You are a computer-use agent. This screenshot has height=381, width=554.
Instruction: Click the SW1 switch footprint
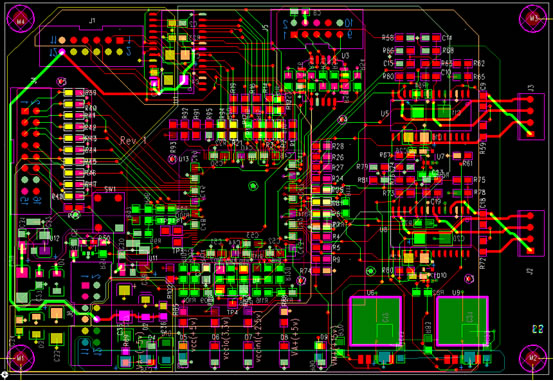coord(108,211)
